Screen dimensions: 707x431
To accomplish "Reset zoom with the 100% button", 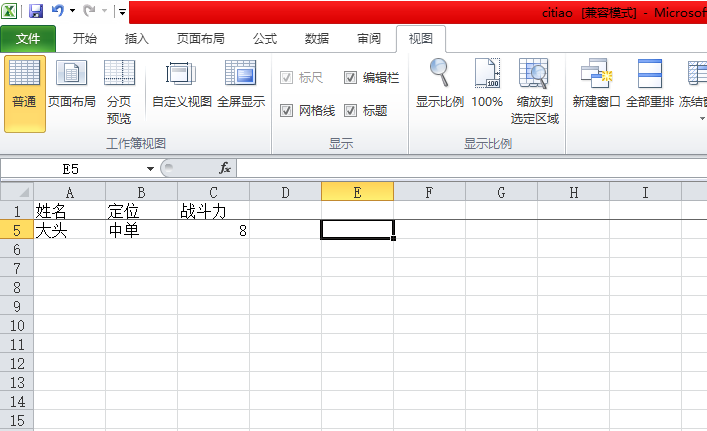I will coord(487,84).
